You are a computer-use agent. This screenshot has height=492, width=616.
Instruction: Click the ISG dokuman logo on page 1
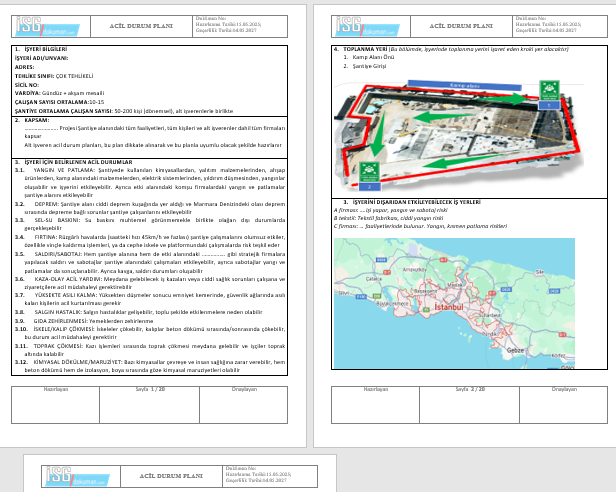point(48,26)
